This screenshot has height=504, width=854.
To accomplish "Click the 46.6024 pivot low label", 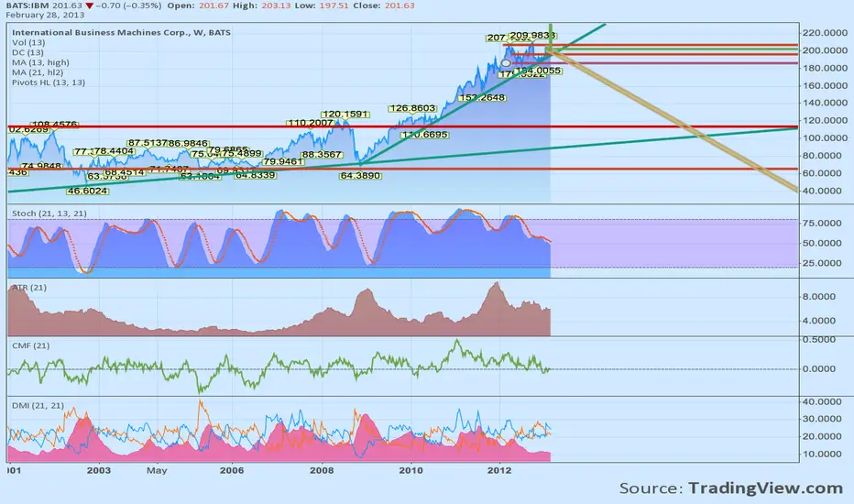I will [x=87, y=192].
